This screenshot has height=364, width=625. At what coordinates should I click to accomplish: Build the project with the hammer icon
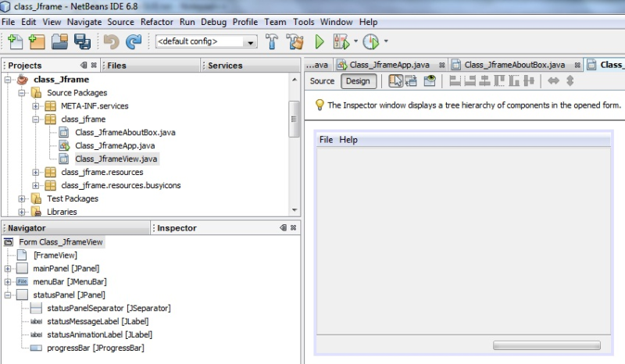coord(272,41)
